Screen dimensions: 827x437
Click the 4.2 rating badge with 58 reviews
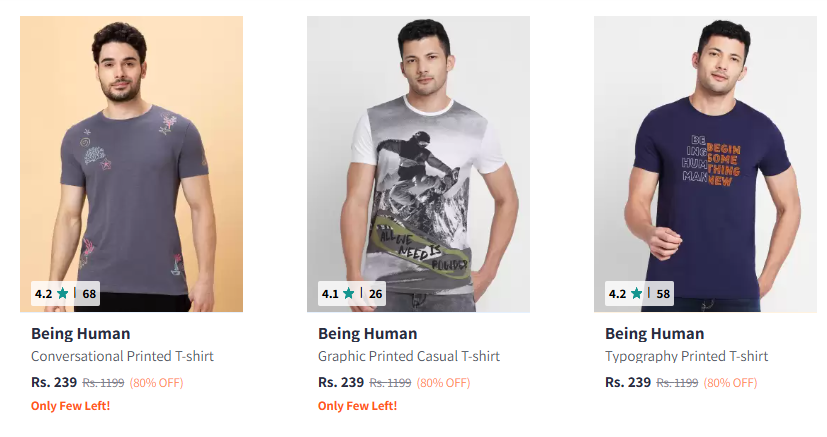point(640,294)
